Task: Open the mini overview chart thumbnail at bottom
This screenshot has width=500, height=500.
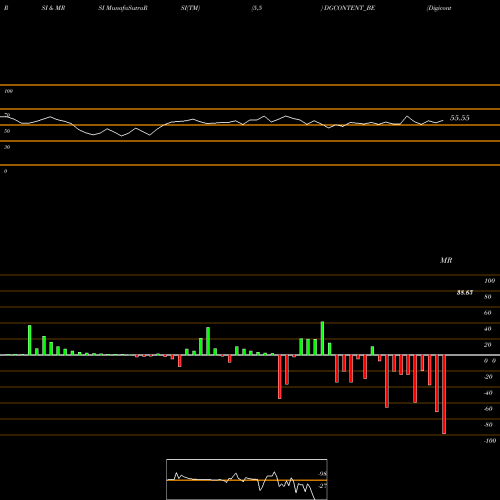Action: 247,479
